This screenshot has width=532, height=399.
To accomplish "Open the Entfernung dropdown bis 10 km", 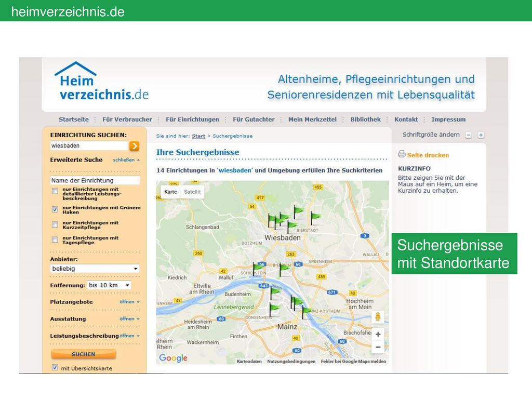I will pos(109,285).
